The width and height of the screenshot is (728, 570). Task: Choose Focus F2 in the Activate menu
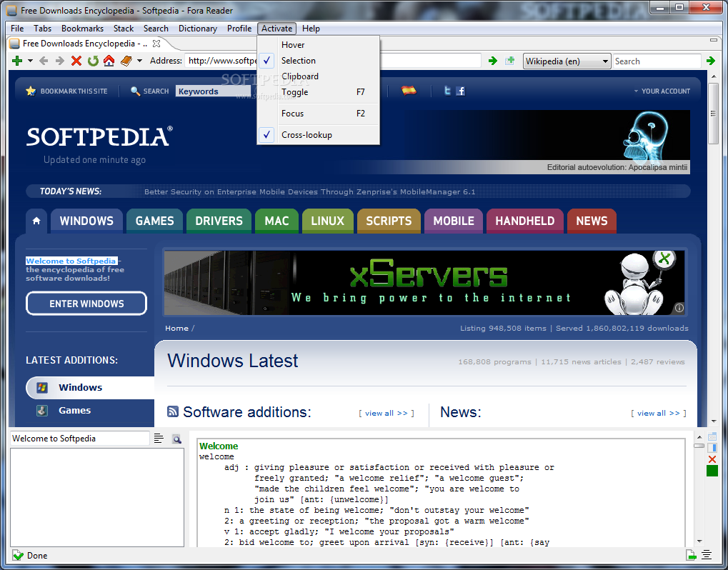coord(319,114)
